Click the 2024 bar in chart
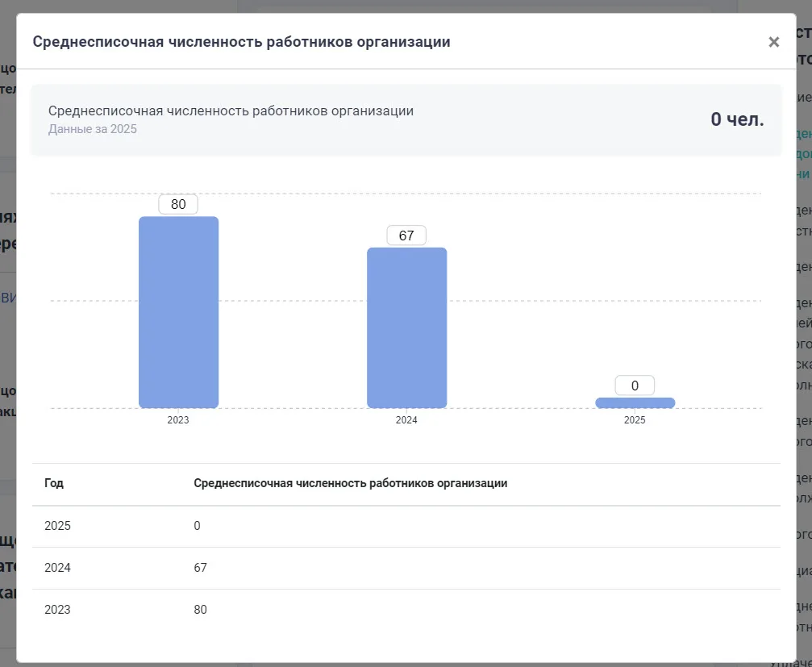812x667 pixels. click(x=406, y=327)
